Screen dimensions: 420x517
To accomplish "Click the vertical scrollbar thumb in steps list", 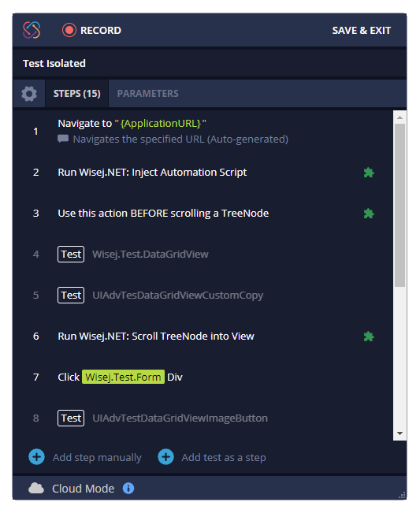I will click(x=400, y=205).
